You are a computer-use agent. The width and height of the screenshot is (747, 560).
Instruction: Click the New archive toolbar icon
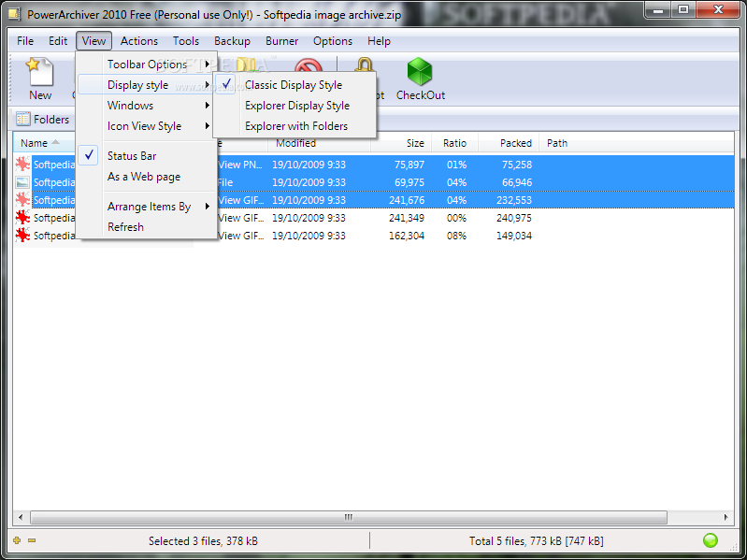coord(40,71)
